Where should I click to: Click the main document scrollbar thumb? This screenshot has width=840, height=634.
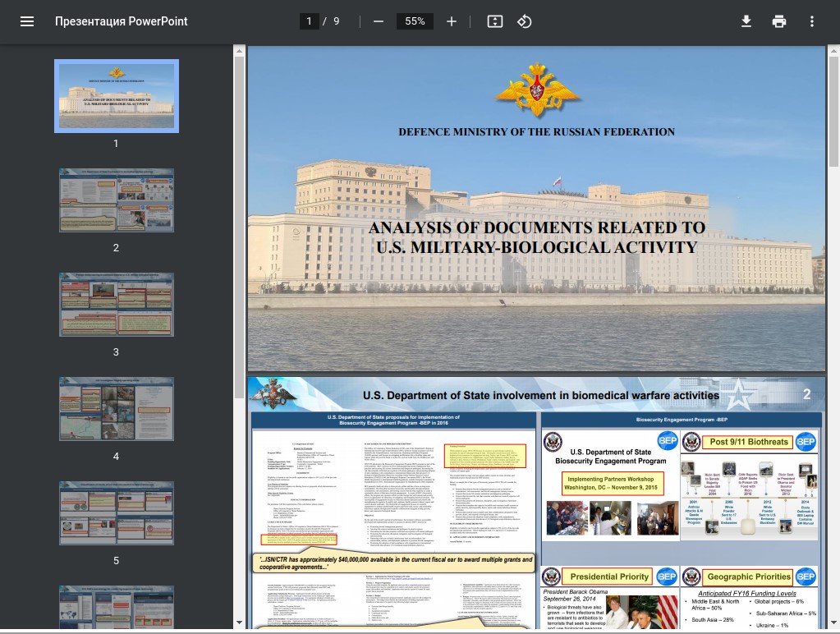pyautogui.click(x=833, y=112)
